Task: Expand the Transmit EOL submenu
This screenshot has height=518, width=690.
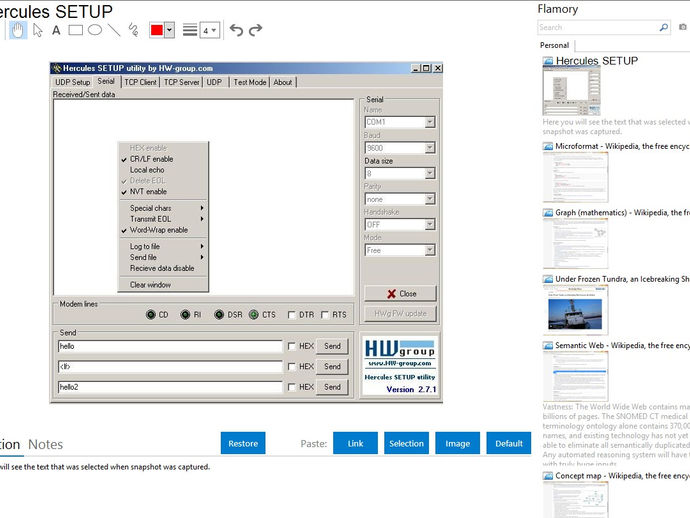Action: [x=163, y=219]
